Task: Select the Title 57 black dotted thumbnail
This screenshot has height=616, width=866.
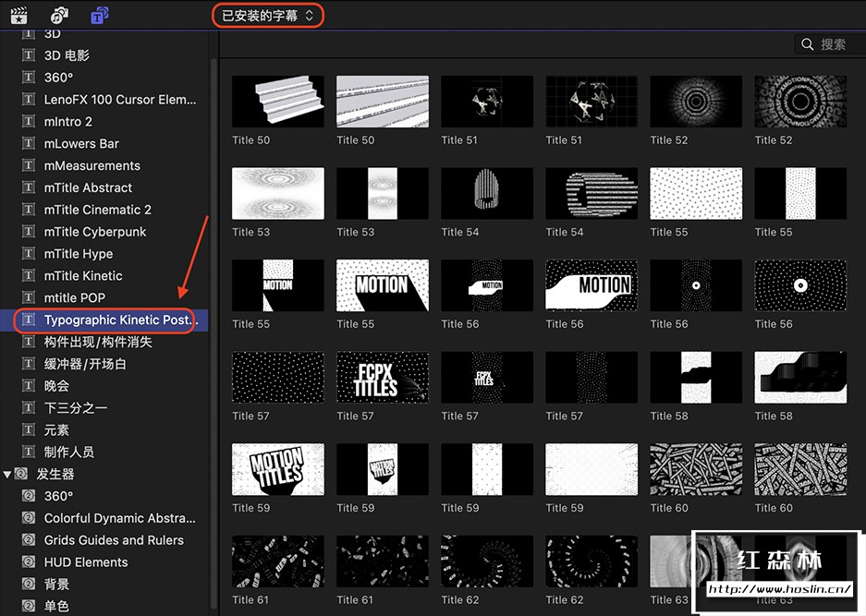Action: pos(278,378)
